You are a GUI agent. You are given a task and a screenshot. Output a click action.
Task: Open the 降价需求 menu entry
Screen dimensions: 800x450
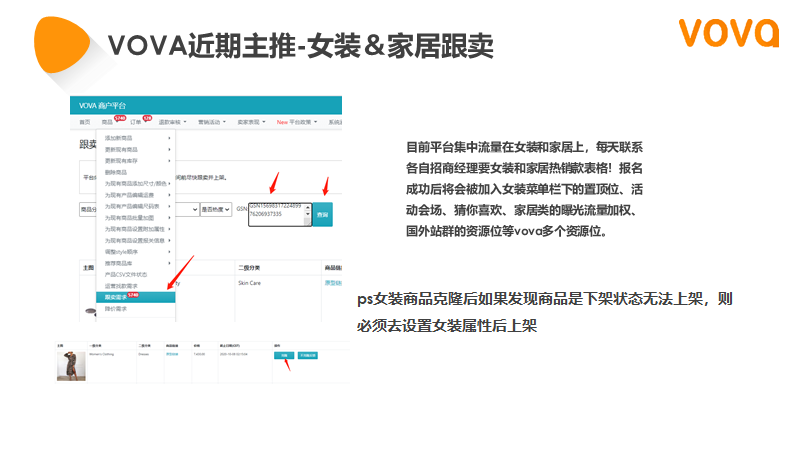tap(136, 309)
